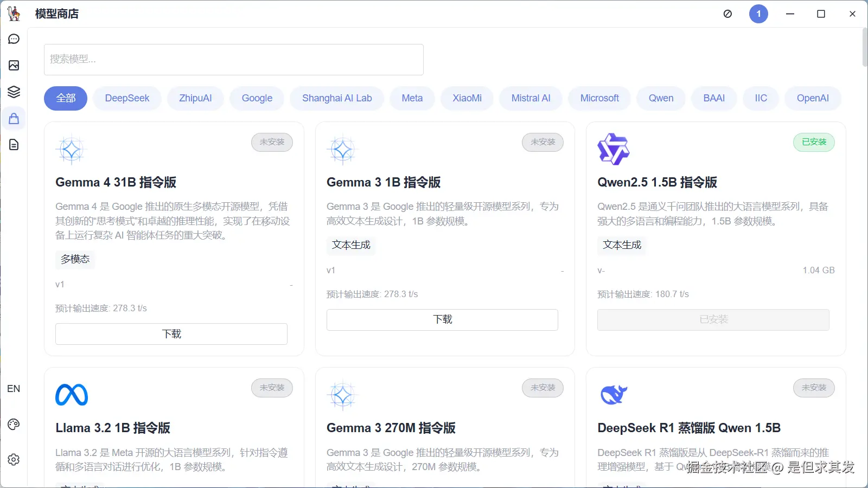Viewport: 868px width, 488px height.
Task: Click green 已安装 badge on Qwen2.5 card
Action: pyautogui.click(x=814, y=142)
